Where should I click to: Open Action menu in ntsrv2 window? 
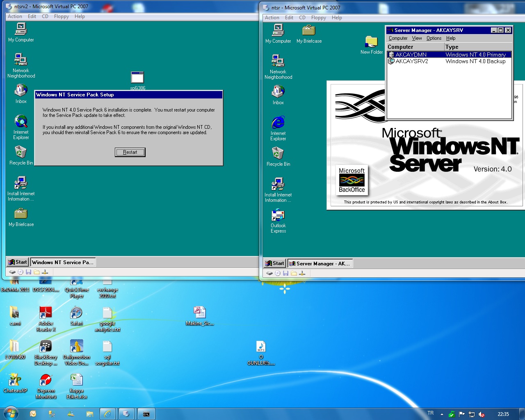click(15, 16)
